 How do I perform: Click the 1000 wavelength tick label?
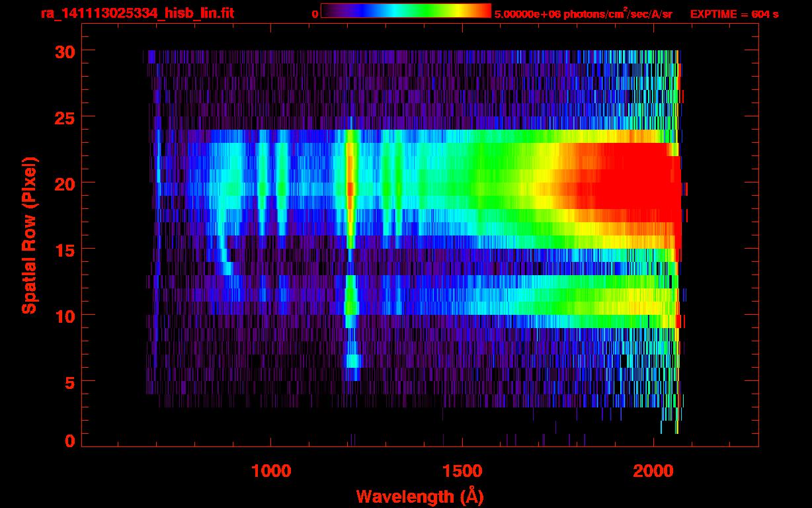[x=271, y=472]
